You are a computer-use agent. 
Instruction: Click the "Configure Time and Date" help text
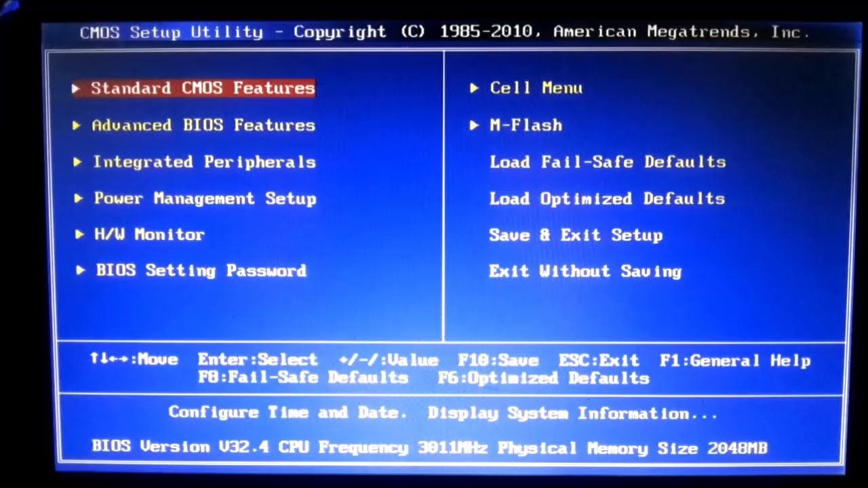[288, 412]
